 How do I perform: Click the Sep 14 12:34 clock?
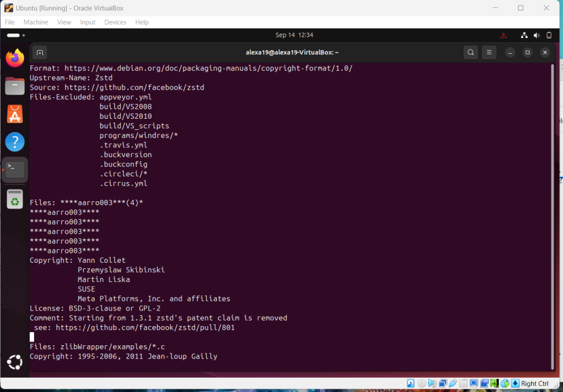click(294, 35)
